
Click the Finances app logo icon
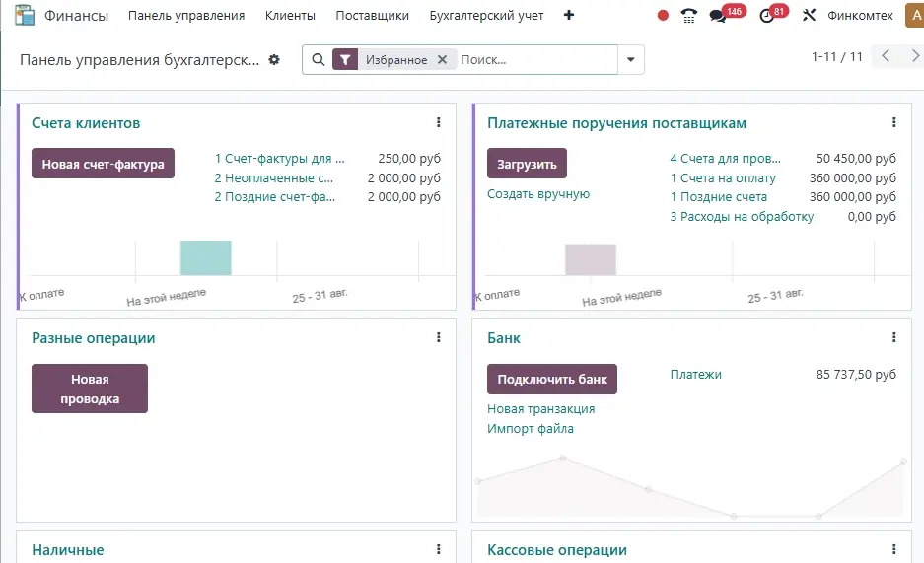24,16
